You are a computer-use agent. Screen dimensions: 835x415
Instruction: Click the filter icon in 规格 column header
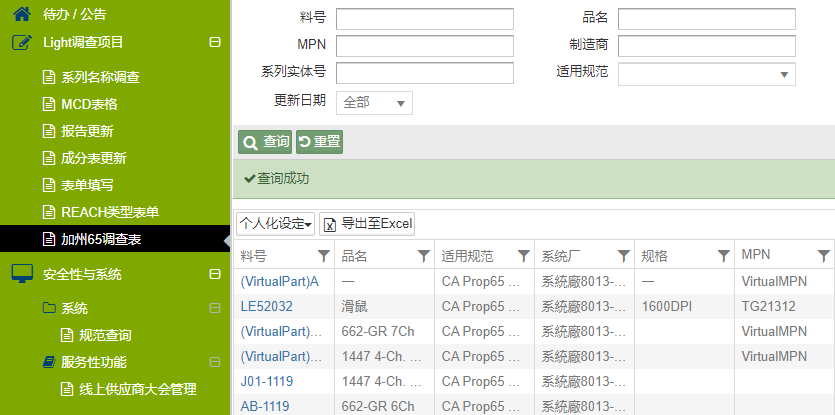pyautogui.click(x=723, y=255)
